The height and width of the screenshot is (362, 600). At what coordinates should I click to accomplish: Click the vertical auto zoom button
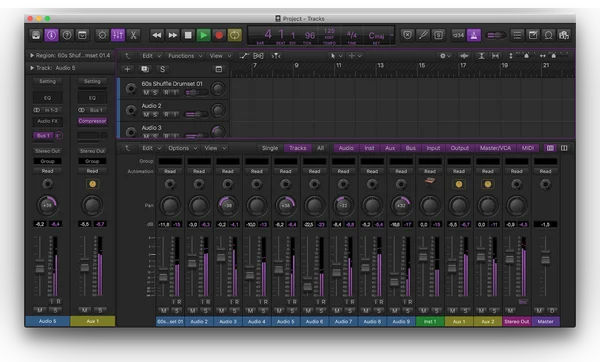click(481, 56)
